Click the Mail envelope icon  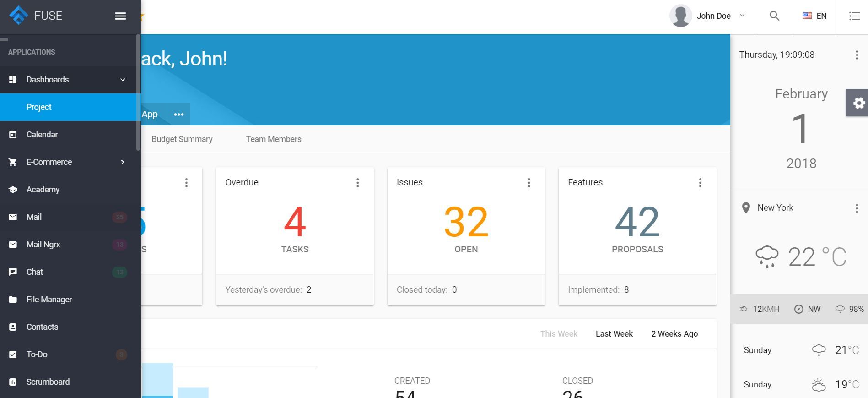coord(13,217)
